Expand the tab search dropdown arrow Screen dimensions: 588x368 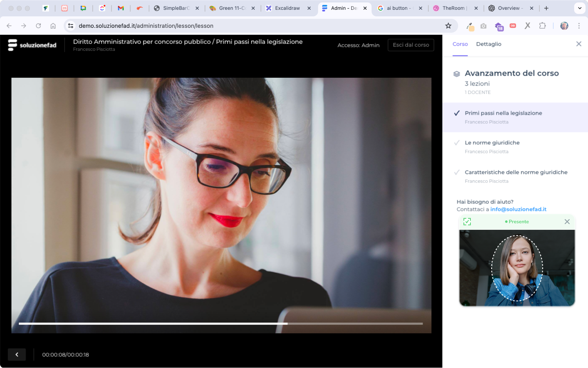[579, 8]
